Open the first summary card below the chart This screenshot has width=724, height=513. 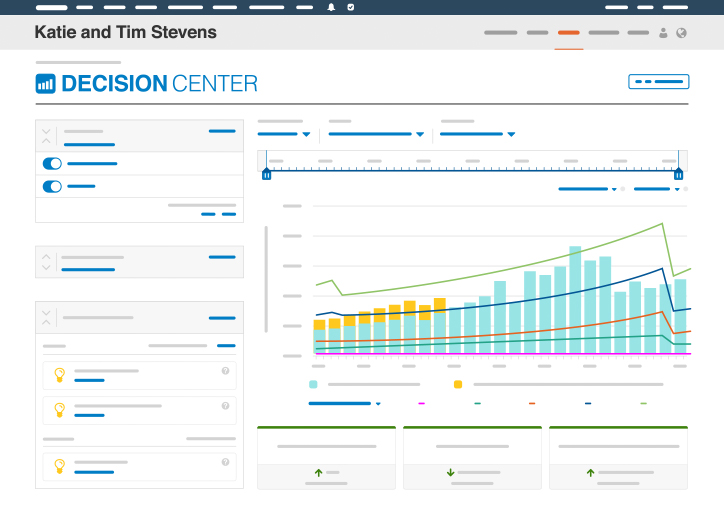point(326,458)
